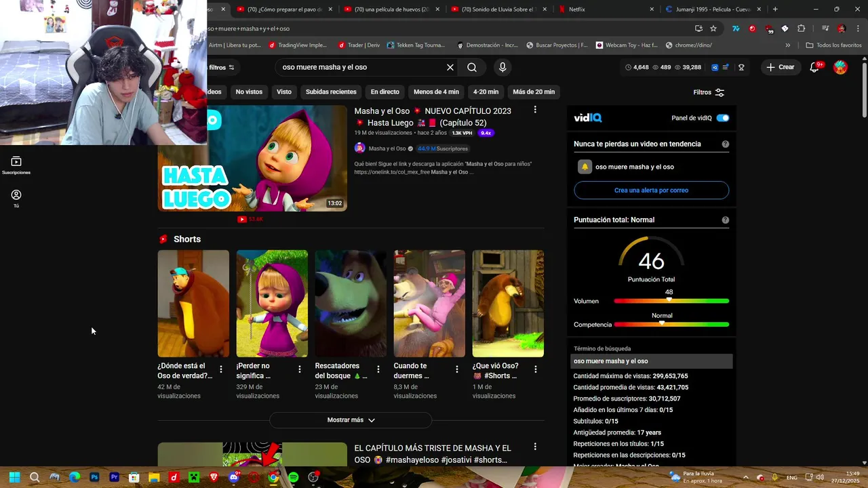Viewport: 868px width, 488px height.
Task: Click inside the YouTube search field
Action: coord(359,67)
